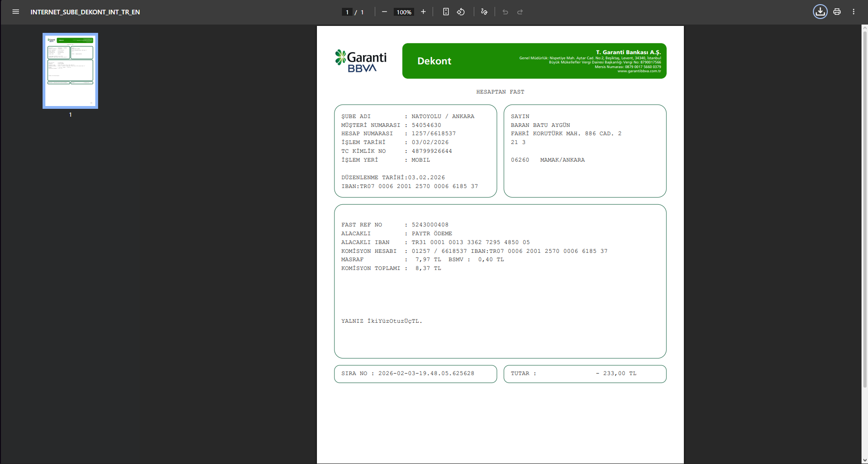Redo the annotation
The width and height of the screenshot is (868, 464).
[x=520, y=12]
